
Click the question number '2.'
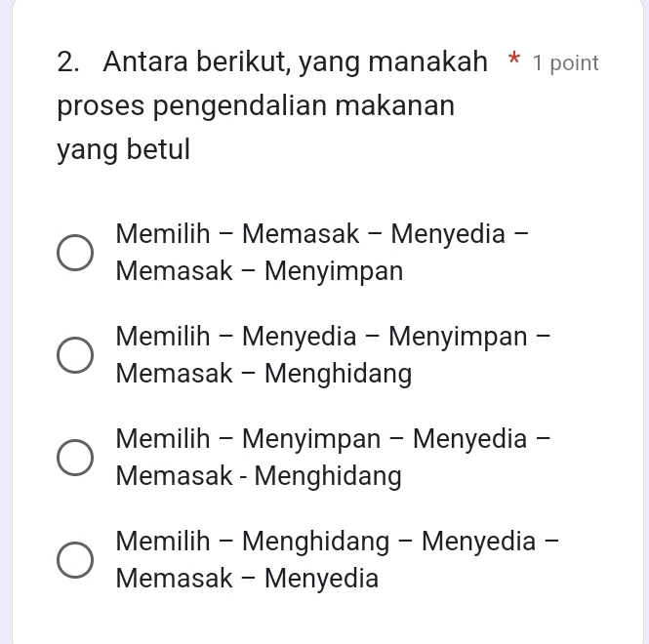click(69, 63)
